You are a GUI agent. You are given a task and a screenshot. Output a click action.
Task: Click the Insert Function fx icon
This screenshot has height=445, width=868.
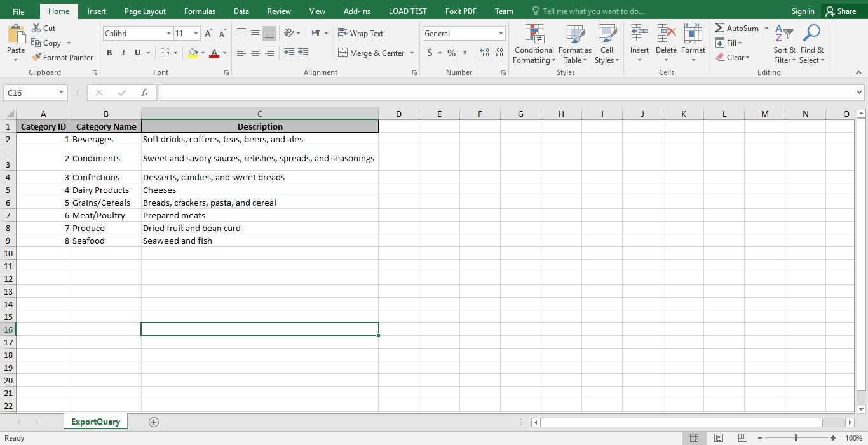pyautogui.click(x=145, y=93)
